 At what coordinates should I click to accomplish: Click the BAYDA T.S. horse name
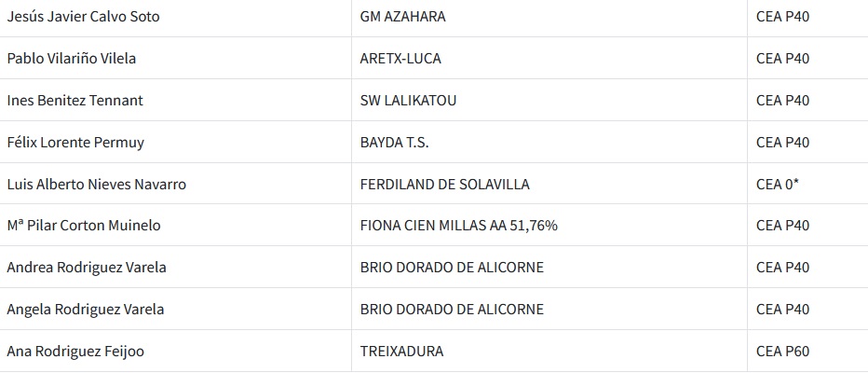(x=394, y=143)
